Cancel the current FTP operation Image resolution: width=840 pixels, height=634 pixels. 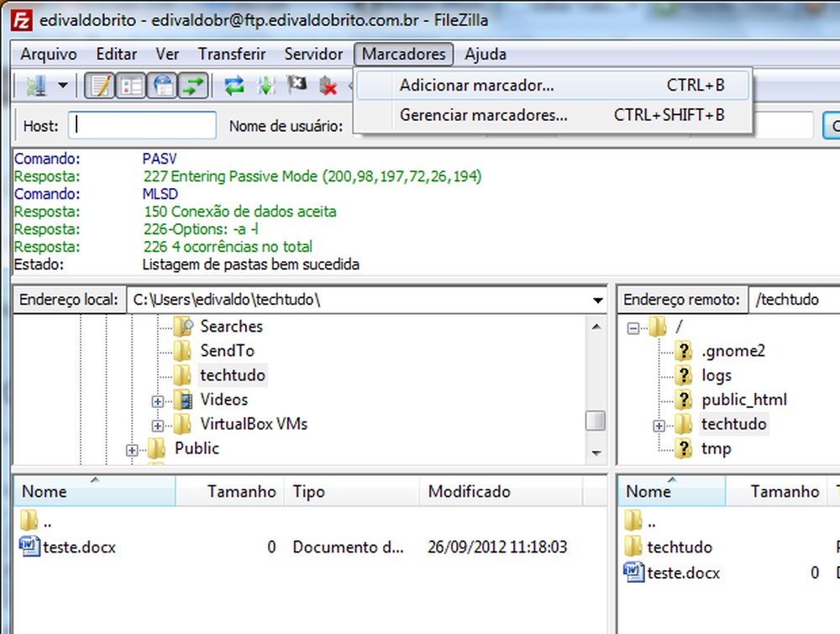tap(297, 85)
